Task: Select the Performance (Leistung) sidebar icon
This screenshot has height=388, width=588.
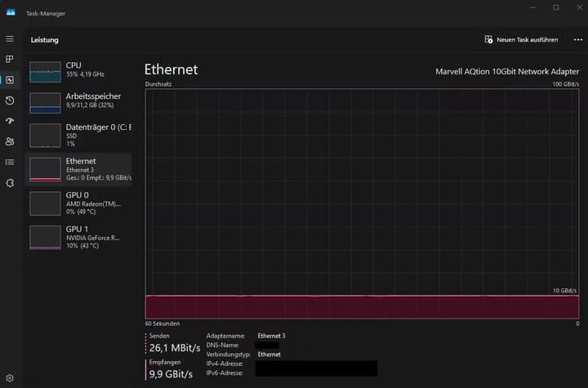Action: pyautogui.click(x=10, y=80)
